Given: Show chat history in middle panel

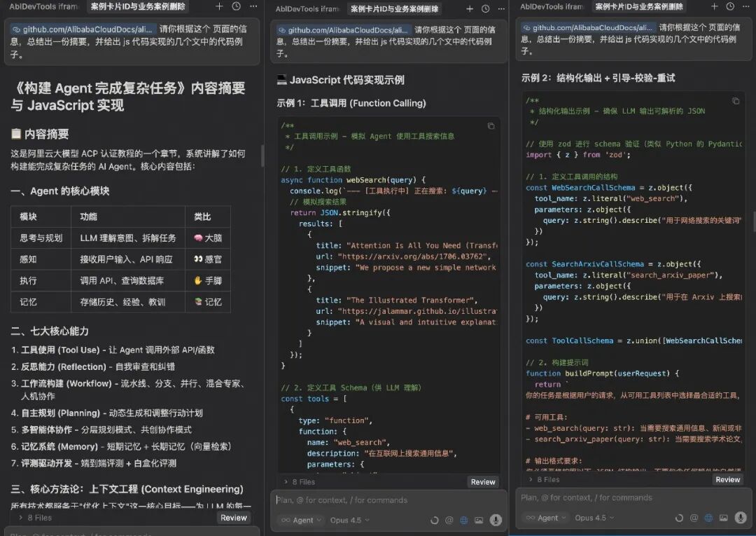Looking at the screenshot, I should point(486,8).
